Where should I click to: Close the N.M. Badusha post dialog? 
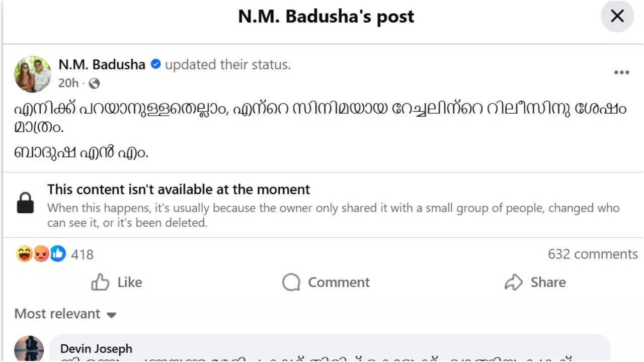click(x=617, y=17)
